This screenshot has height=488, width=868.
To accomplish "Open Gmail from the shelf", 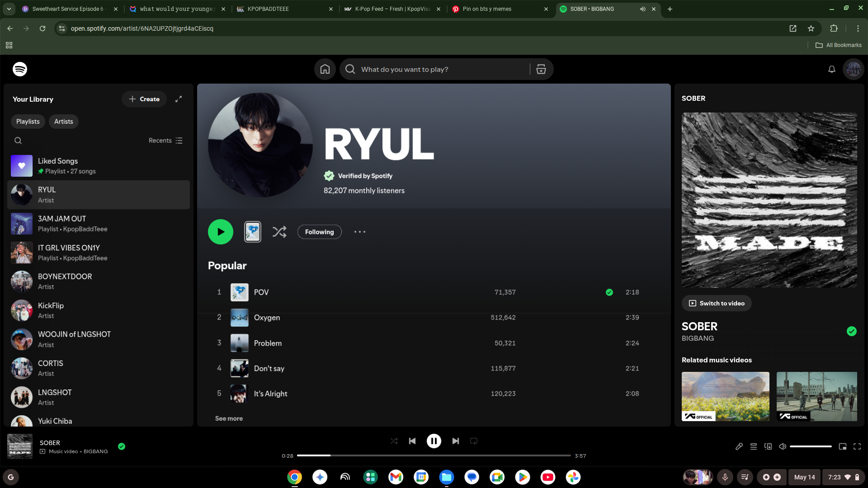I will (x=396, y=477).
